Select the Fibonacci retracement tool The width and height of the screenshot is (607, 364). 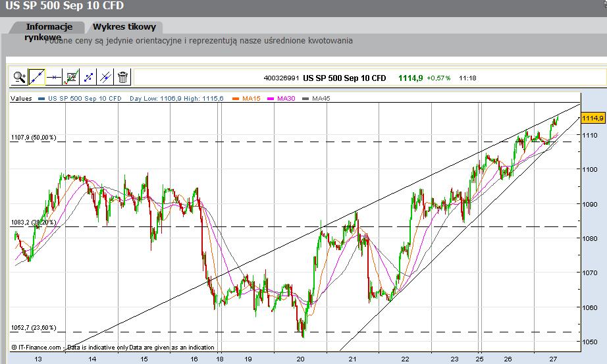(71, 77)
